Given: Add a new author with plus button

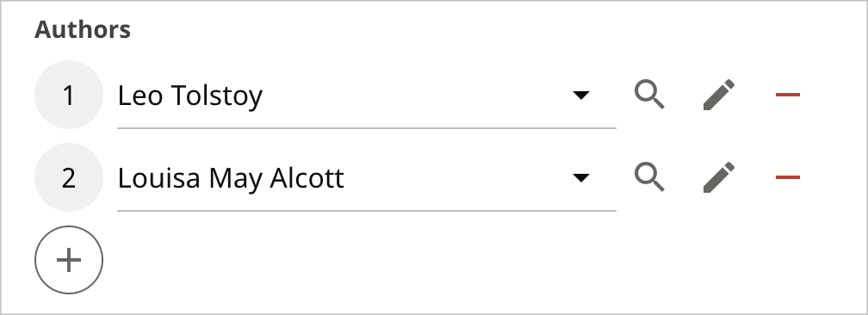Looking at the screenshot, I should point(69,260).
